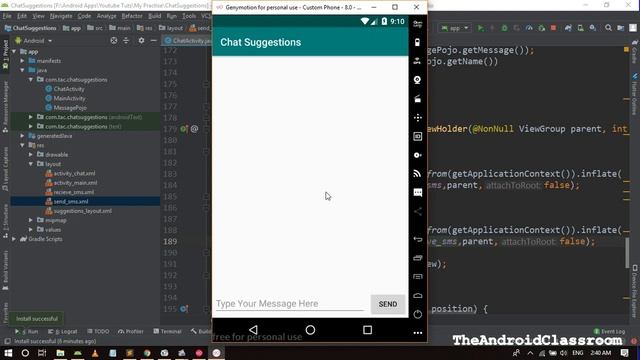Click Genymotion power button icon
Screen dimensions: 640x360
click(417, 314)
